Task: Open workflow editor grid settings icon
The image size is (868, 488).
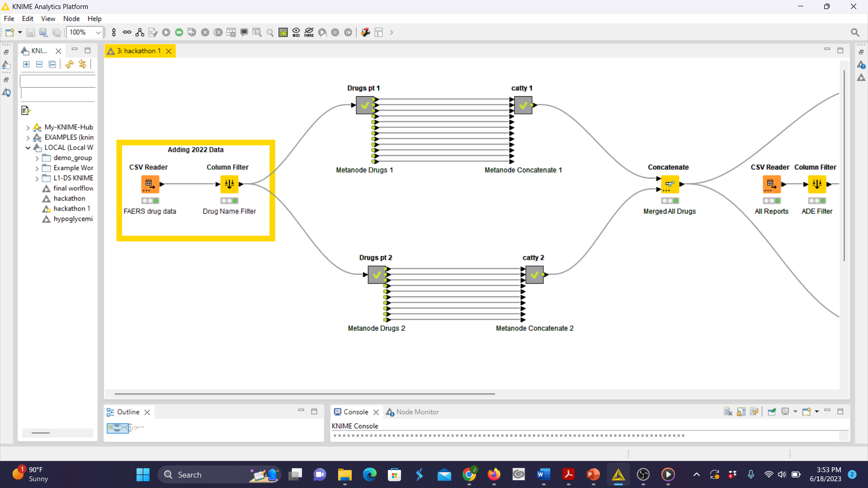Action: coord(283,33)
